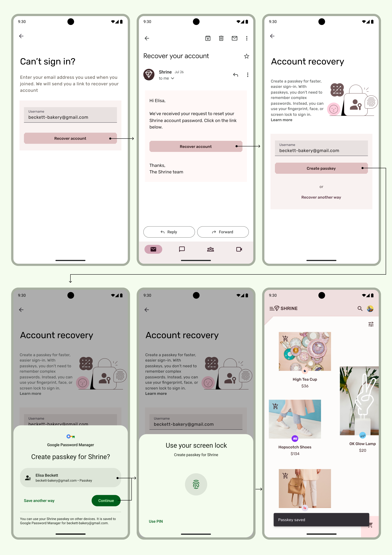Click the back arrow on Can't sign in screen
The width and height of the screenshot is (392, 555).
21,36
